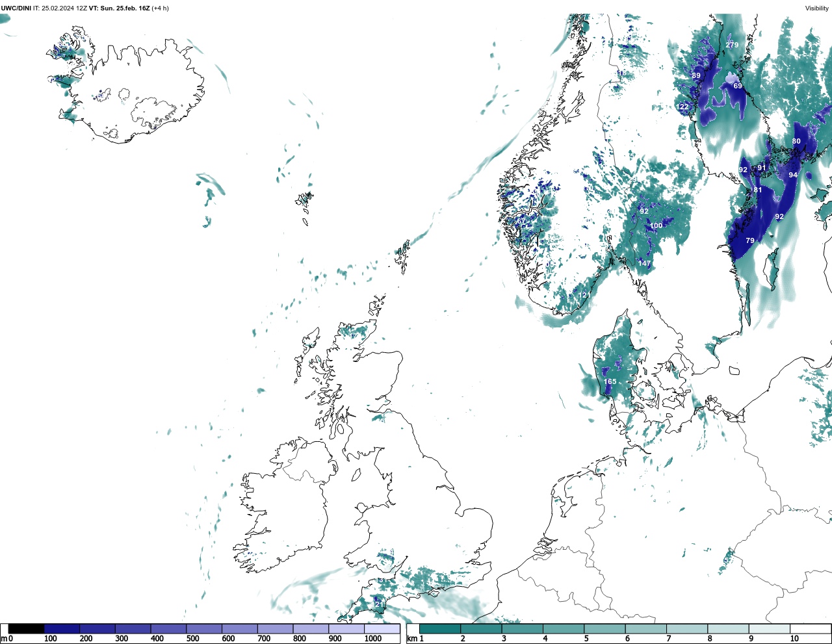This screenshot has width=832, height=644.
Task: Click the 5–6 km legend swatch
Action: pyautogui.click(x=604, y=629)
